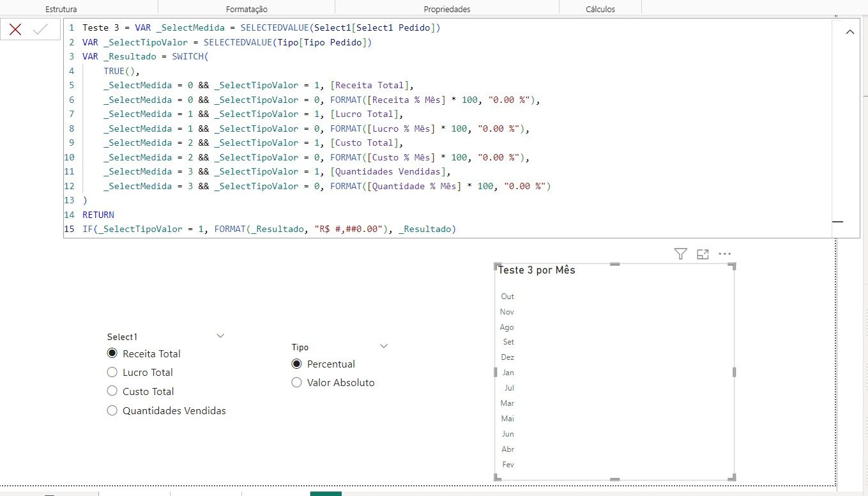Open the Propriedades ribbon group
868x496 pixels.
click(x=447, y=9)
